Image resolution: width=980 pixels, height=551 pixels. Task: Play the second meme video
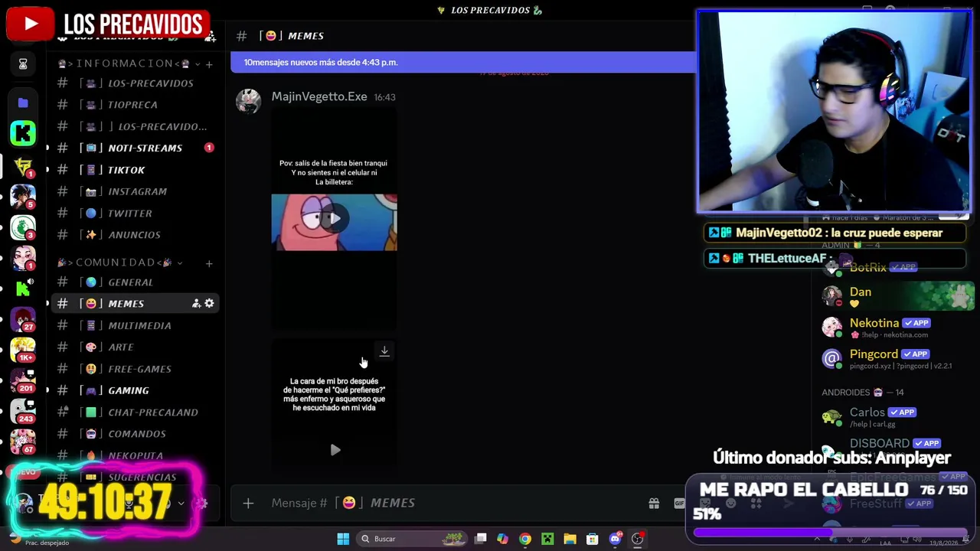335,450
